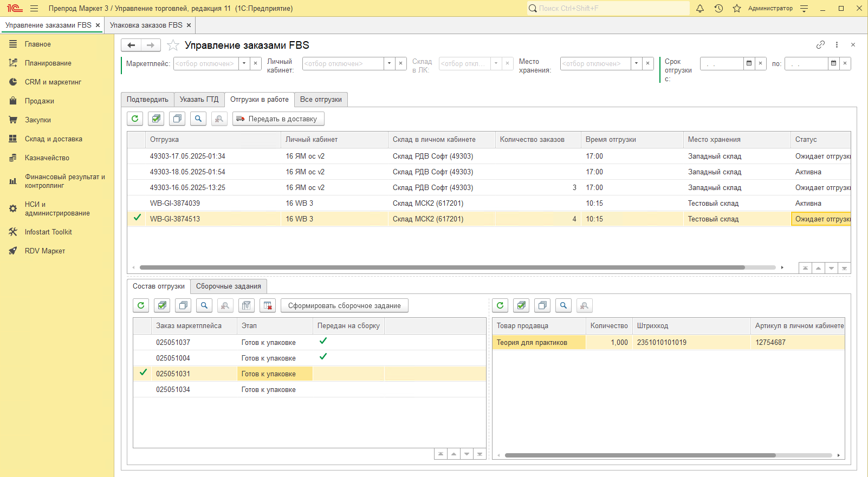
Task: Search in seller goods list
Action: (x=563, y=305)
